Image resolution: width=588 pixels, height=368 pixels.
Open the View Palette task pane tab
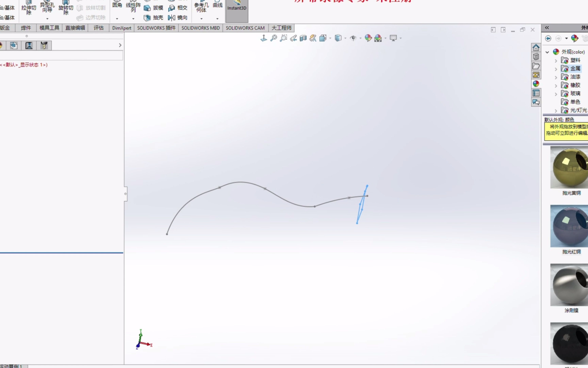point(536,75)
